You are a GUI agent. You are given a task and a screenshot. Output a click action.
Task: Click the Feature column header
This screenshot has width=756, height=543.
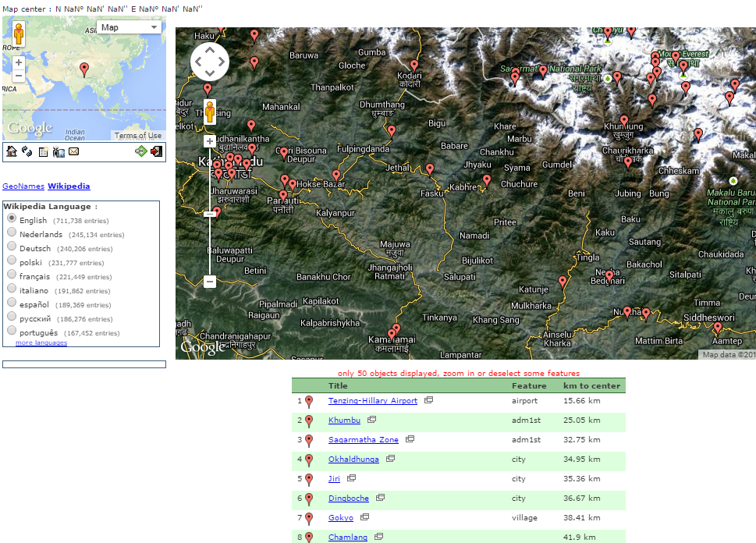(529, 385)
